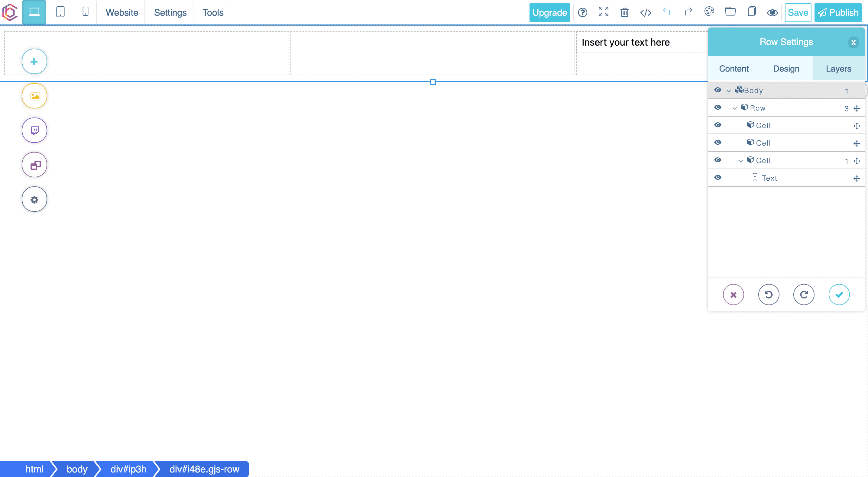This screenshot has height=477, width=868.
Task: Select the Twitch/streaming block icon
Action: 34,131
